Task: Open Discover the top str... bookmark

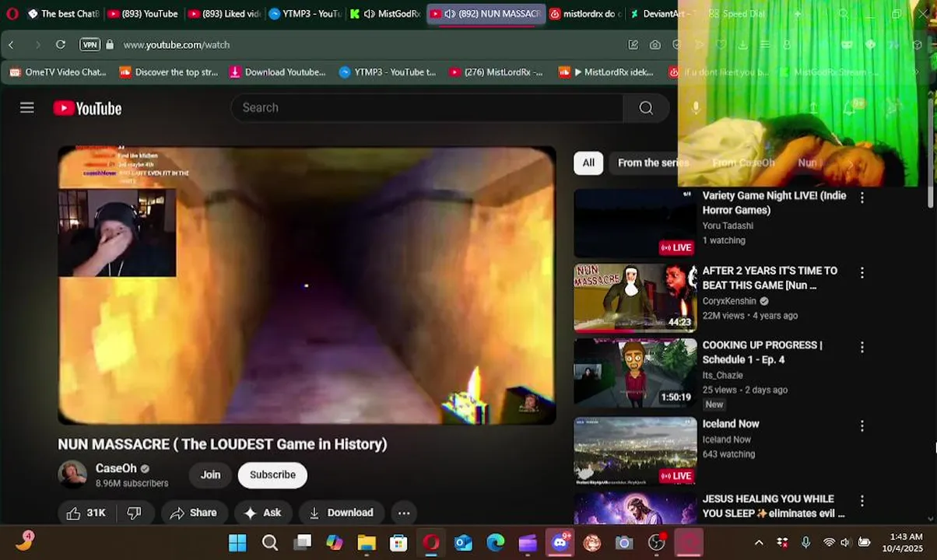Action: 168,72
